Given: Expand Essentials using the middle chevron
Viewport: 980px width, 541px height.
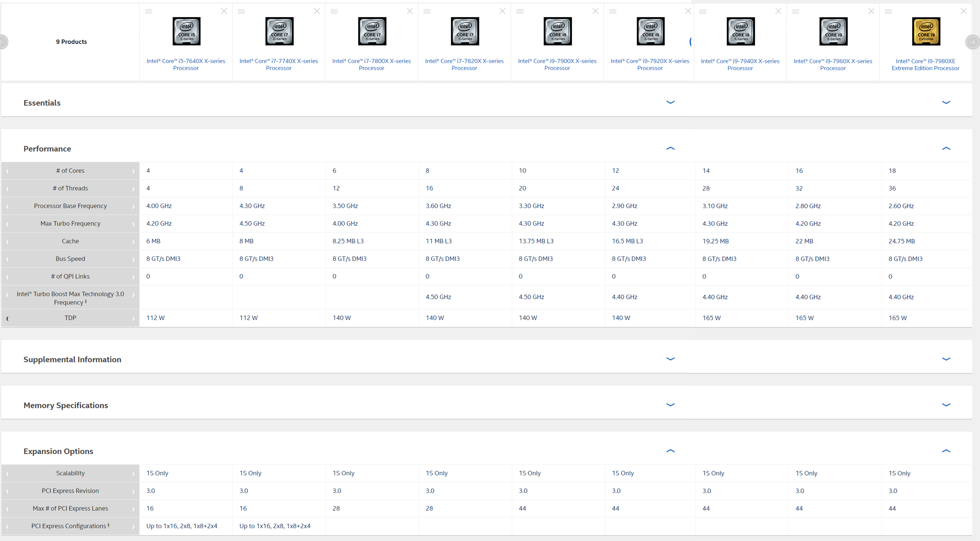Looking at the screenshot, I should tap(671, 102).
